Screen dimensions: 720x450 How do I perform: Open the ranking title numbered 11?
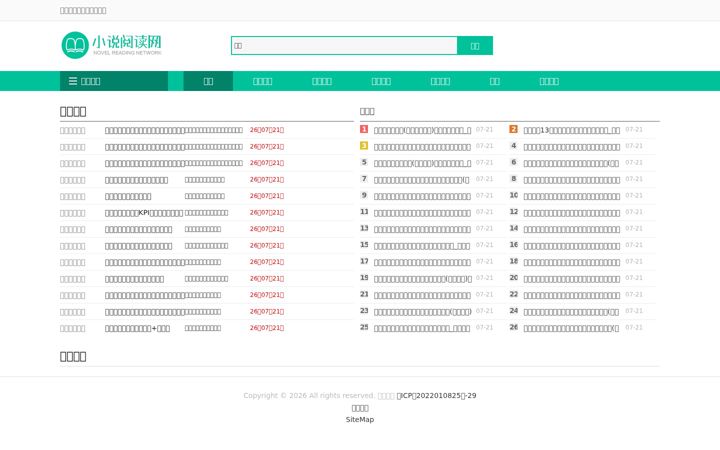click(422, 213)
